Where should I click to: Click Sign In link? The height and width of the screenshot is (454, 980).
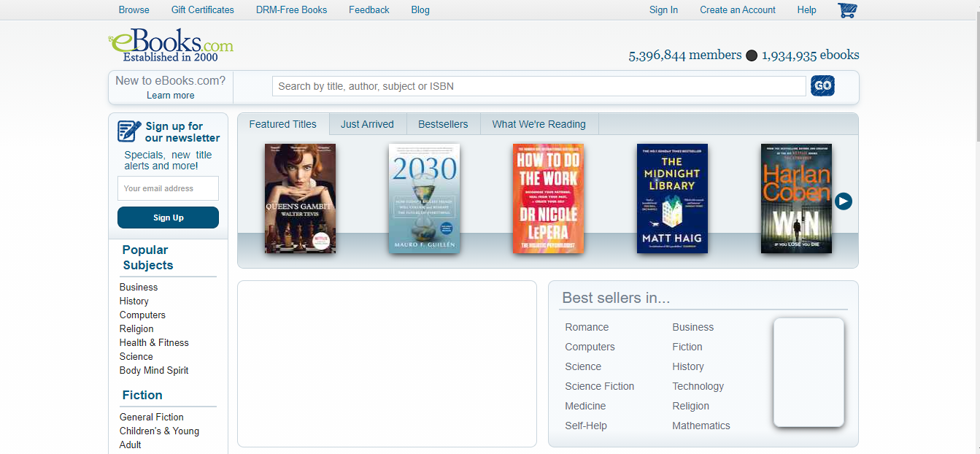(x=663, y=9)
